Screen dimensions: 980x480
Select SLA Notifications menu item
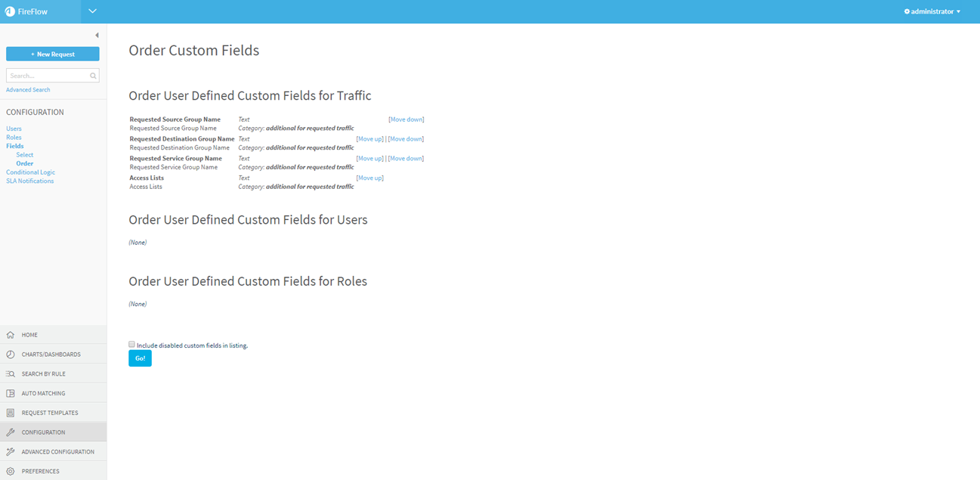29,181
